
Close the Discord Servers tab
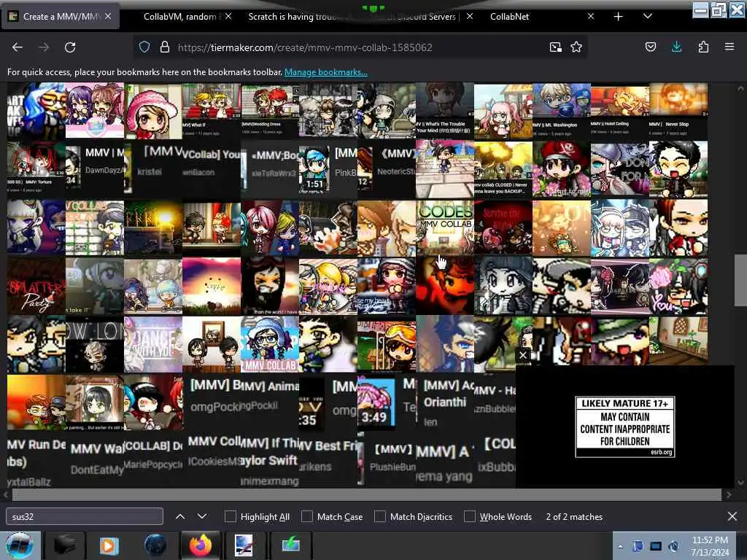(470, 17)
